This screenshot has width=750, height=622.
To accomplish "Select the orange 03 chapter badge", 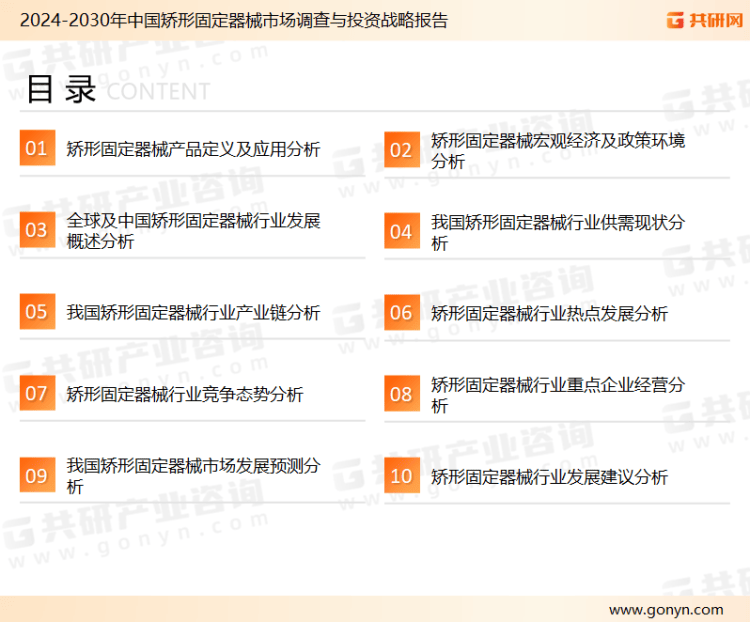I will pos(37,231).
